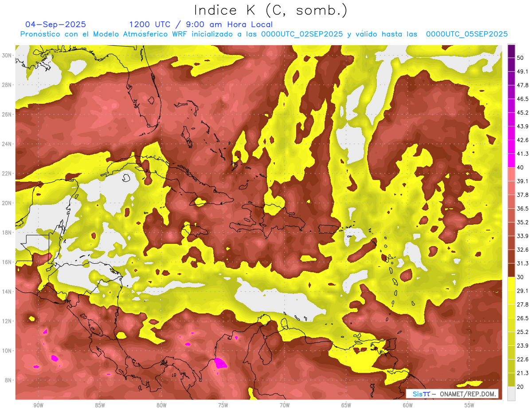Screen dimensions: 532x411
Task: Click the top dark purple colorbar swatch above 50
Action: click(511, 51)
